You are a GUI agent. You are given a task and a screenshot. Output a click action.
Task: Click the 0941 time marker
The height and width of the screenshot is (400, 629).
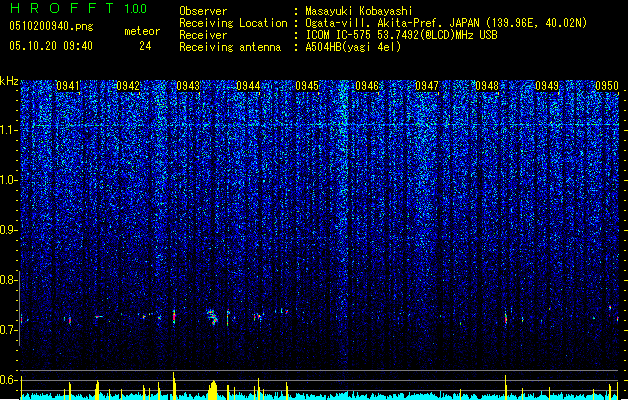tap(68, 86)
